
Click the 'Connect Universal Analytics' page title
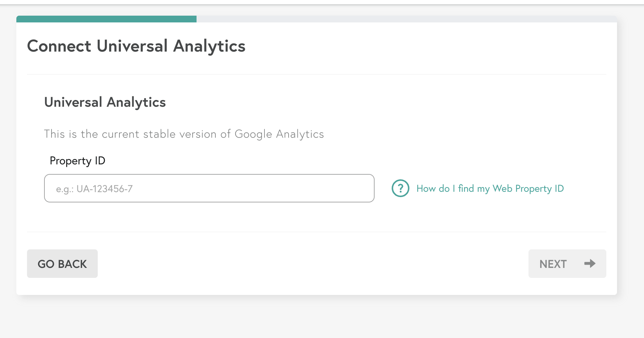[136, 46]
